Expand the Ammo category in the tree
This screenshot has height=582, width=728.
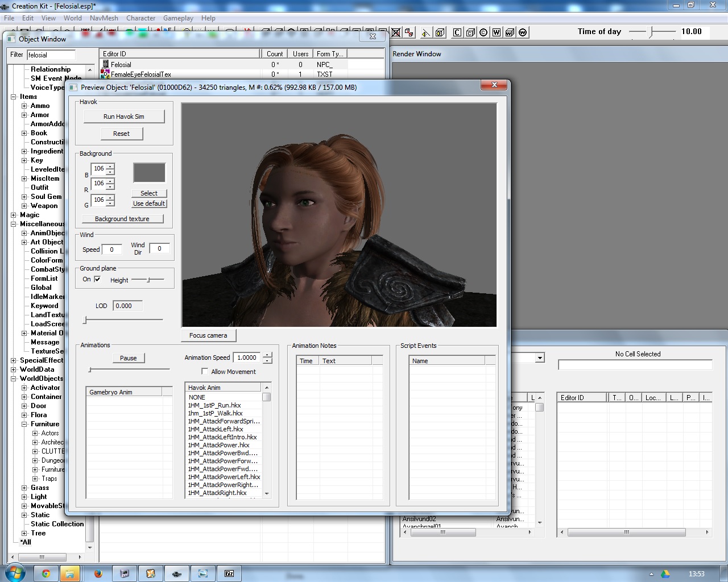[x=24, y=106]
